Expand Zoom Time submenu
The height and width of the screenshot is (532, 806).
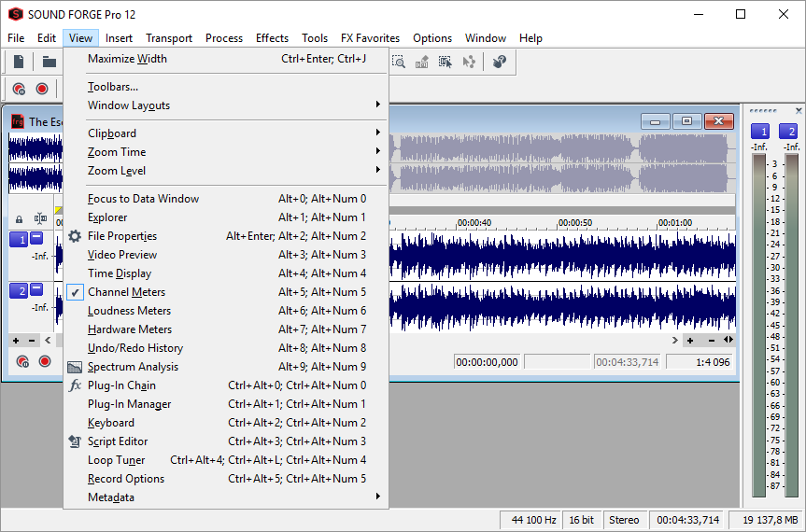[226, 152]
